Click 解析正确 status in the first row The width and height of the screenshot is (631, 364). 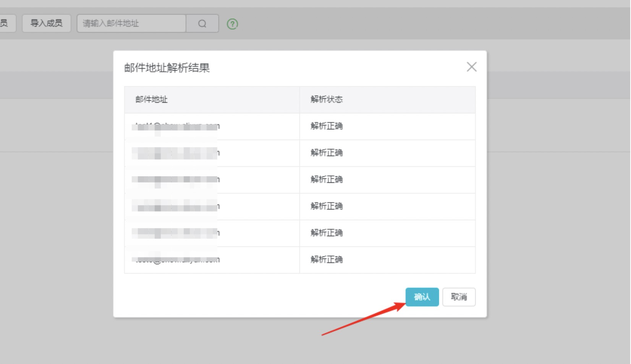click(327, 126)
